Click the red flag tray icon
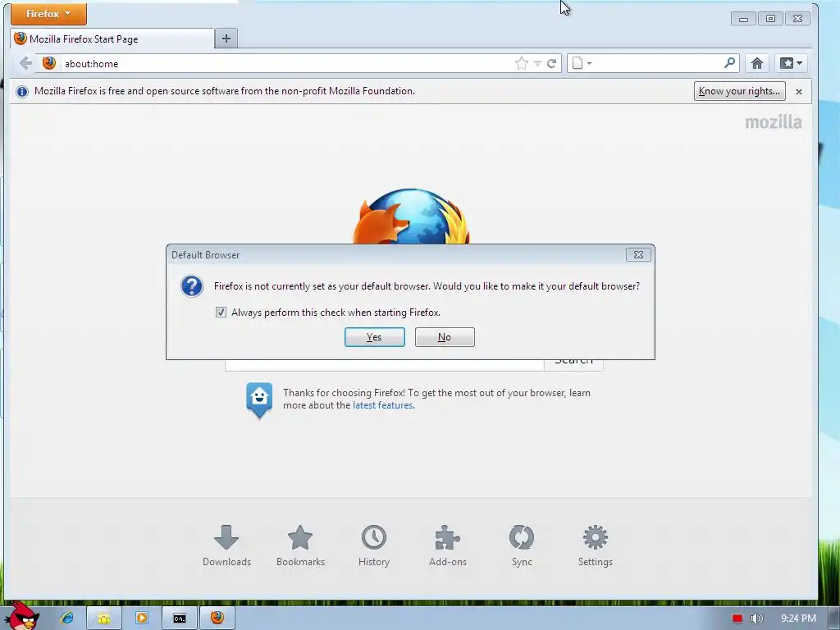This screenshot has height=630, width=840. tap(737, 619)
